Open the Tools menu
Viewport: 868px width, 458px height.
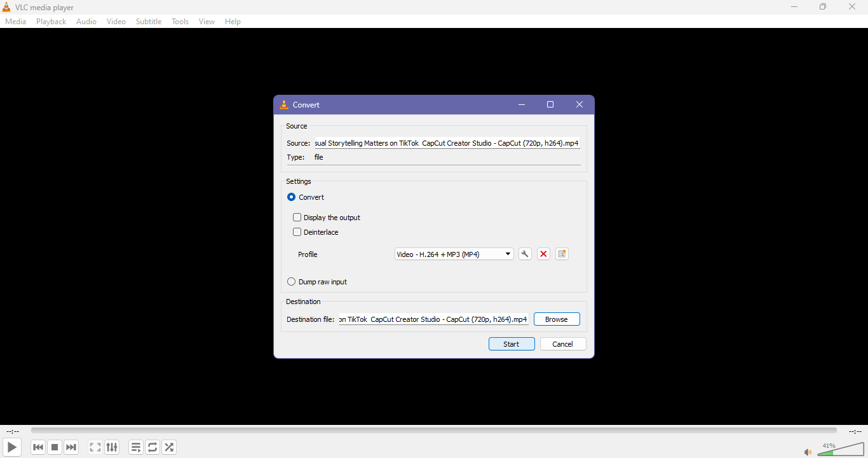click(180, 22)
